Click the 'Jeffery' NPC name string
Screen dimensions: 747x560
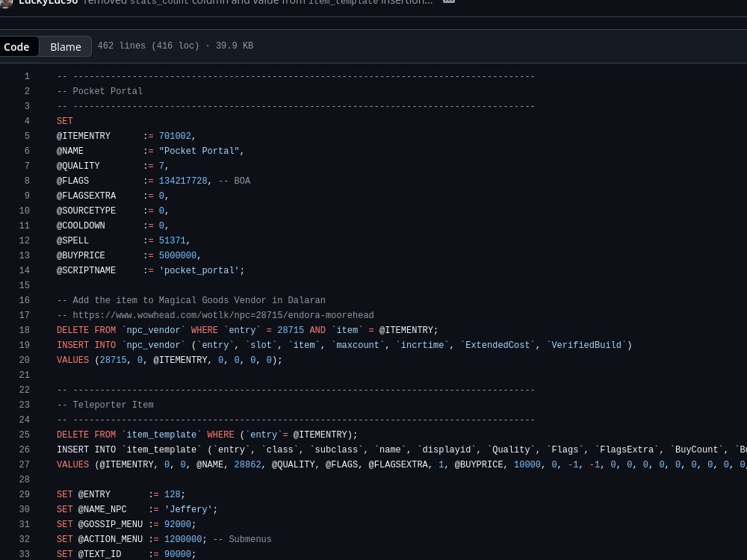point(189,509)
